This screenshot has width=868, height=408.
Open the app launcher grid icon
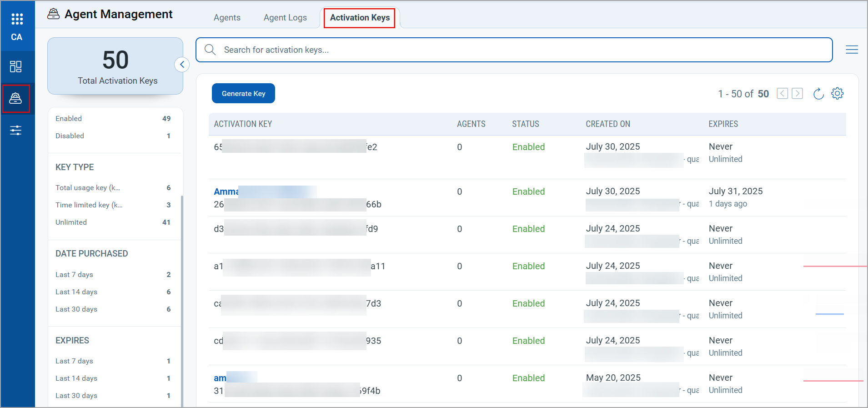pyautogui.click(x=17, y=19)
